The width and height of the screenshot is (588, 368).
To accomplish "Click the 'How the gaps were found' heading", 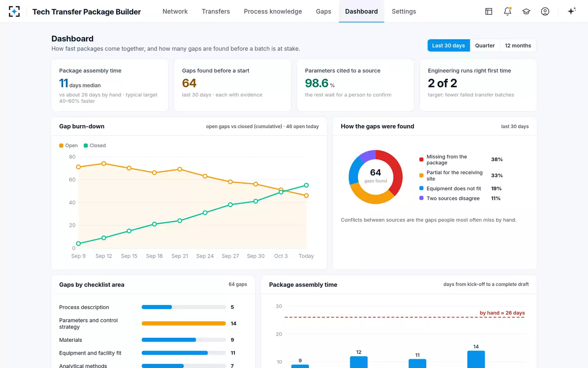I will pos(377,126).
